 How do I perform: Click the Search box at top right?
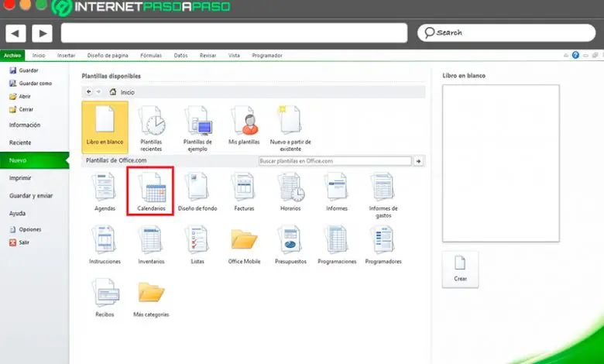coord(506,33)
